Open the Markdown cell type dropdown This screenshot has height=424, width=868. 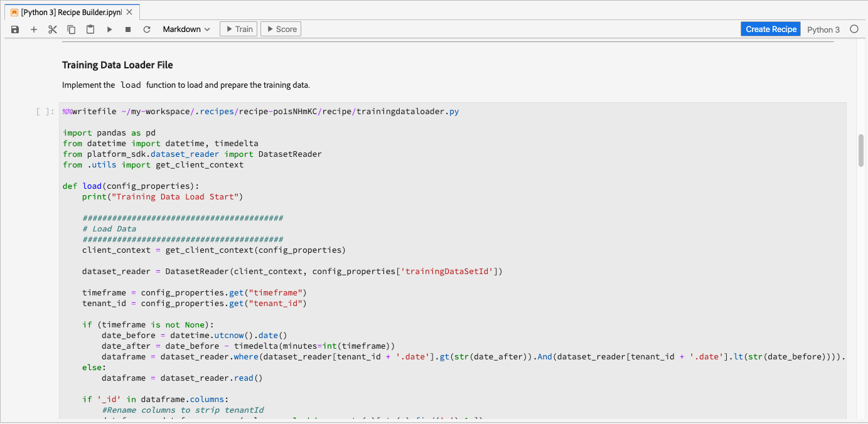pos(186,29)
